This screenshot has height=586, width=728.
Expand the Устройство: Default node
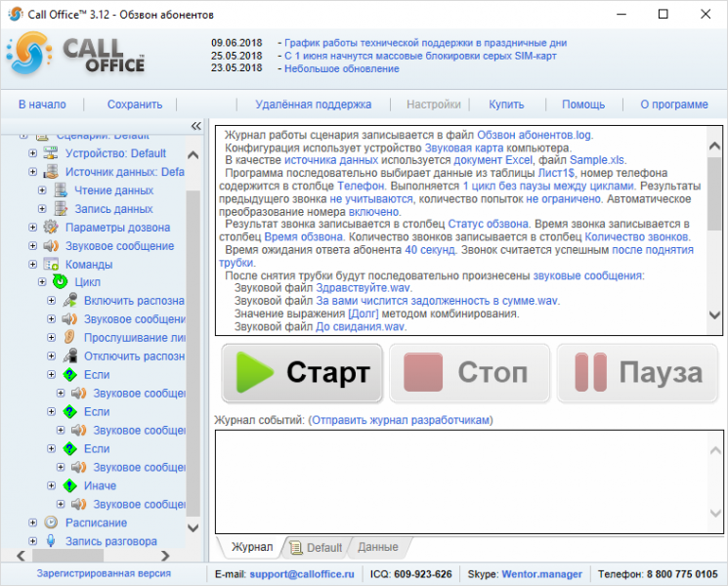point(32,153)
